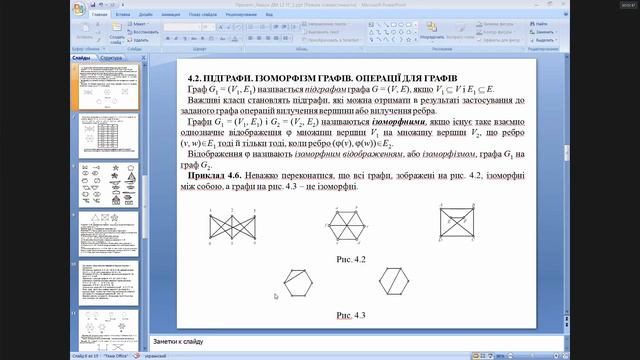Select the star shape in shapes gallery
Image resolution: width=640 pixels, height=360 pixels.
pos(409,40)
